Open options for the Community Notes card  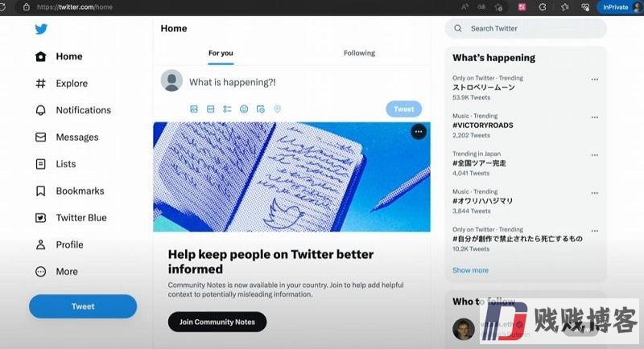[419, 132]
